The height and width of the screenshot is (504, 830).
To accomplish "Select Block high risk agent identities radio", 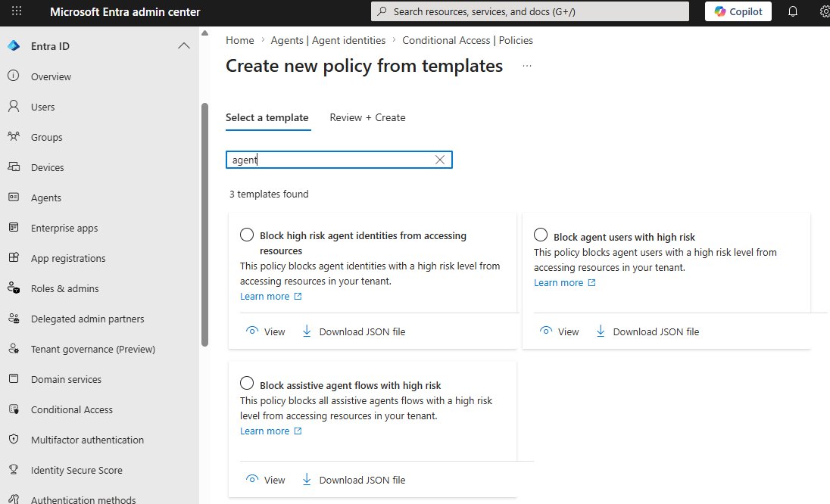I will pyautogui.click(x=247, y=235).
